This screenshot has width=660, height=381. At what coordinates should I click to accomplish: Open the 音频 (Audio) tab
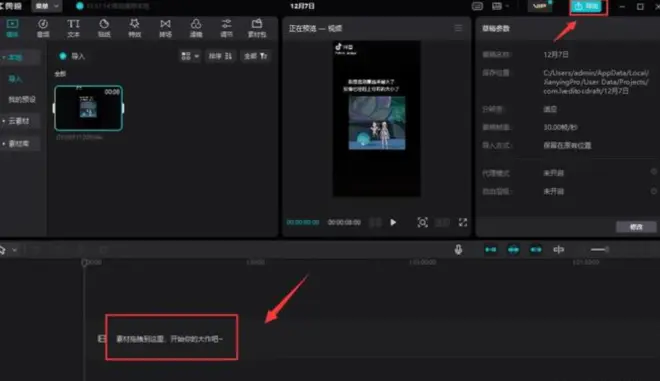coord(43,28)
